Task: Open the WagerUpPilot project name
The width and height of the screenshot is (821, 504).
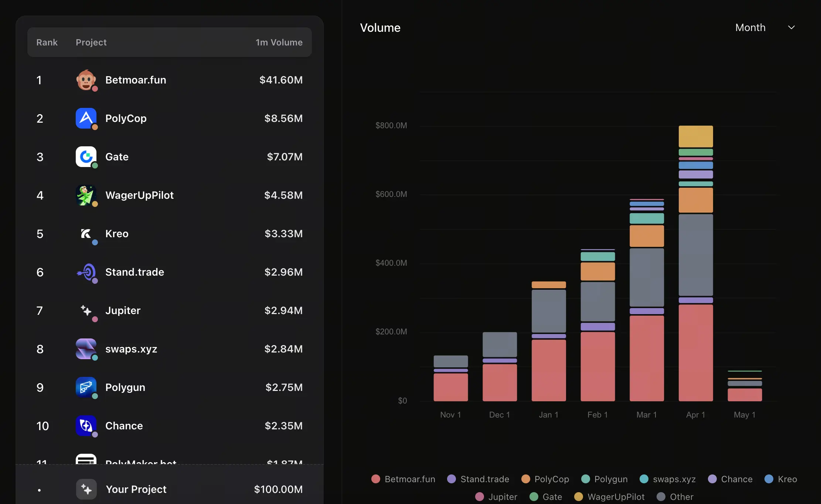Action: pyautogui.click(x=139, y=195)
